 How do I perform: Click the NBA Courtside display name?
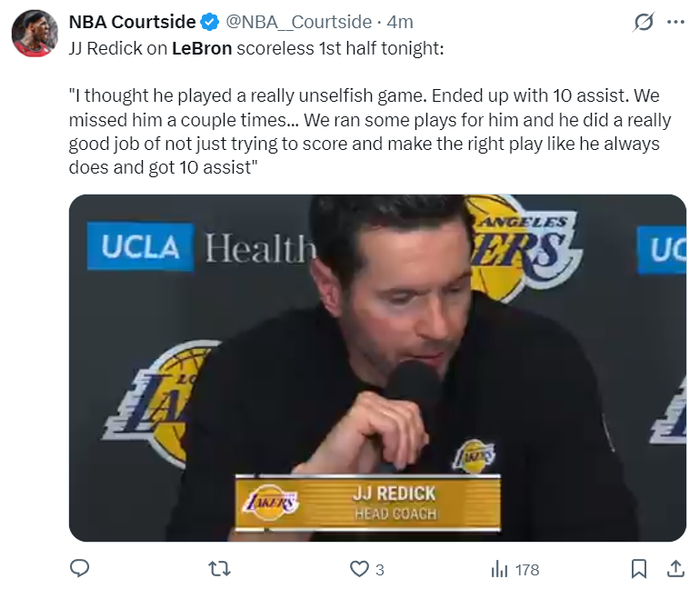coord(132,22)
